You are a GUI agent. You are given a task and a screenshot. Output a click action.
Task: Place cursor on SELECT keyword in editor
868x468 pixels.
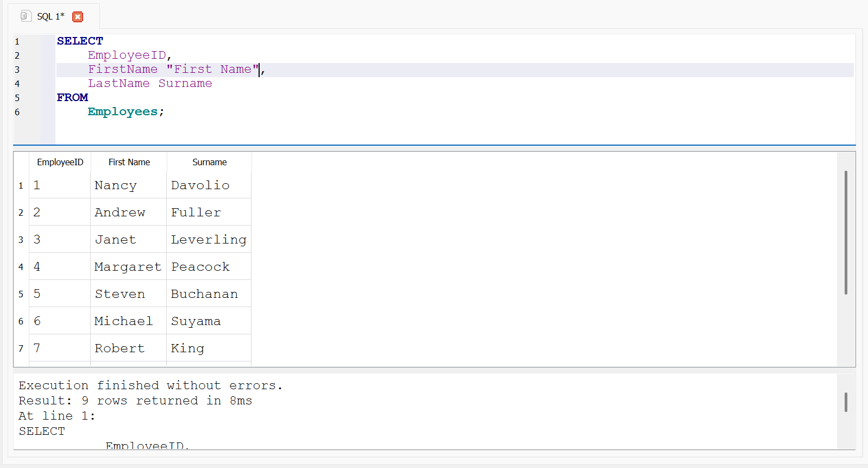(80, 41)
